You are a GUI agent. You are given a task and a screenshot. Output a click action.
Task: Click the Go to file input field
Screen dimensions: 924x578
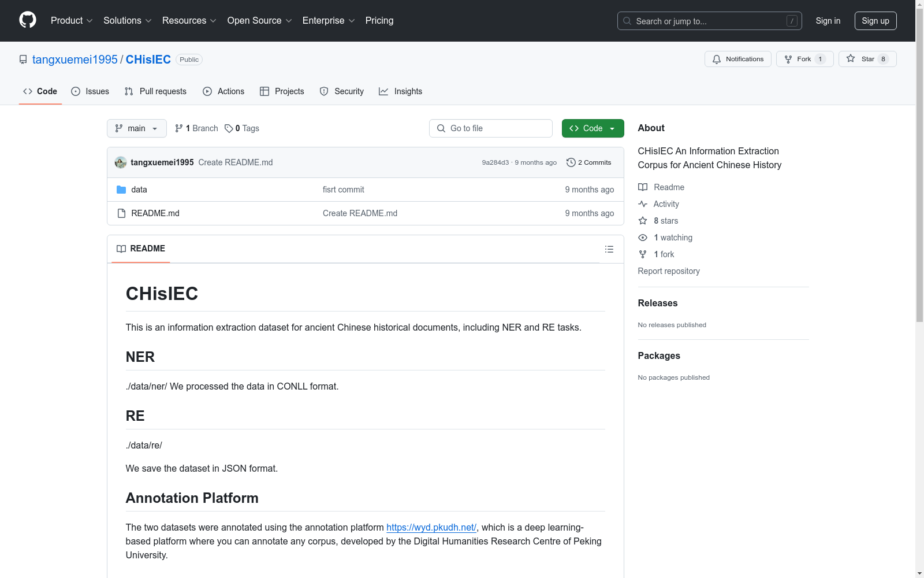point(491,128)
